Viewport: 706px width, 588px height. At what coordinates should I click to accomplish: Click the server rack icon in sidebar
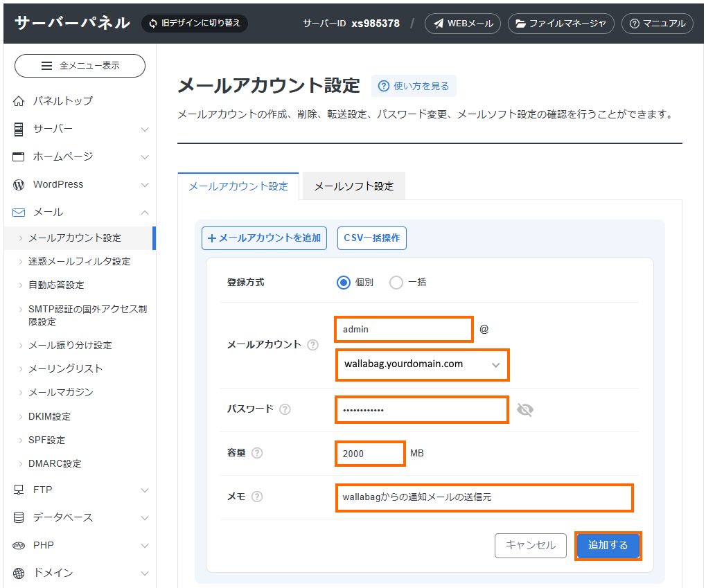point(19,130)
